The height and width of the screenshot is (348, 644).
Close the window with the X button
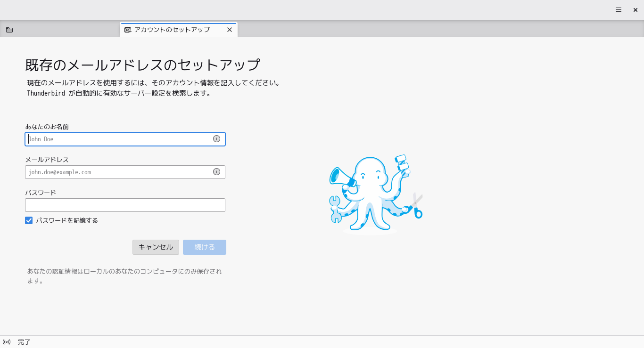[635, 9]
